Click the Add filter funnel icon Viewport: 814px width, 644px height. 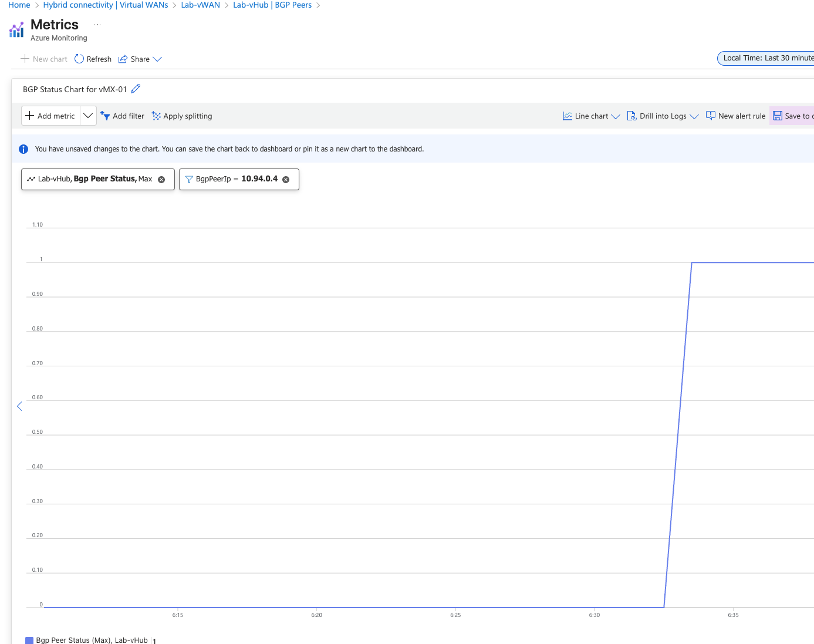point(105,116)
